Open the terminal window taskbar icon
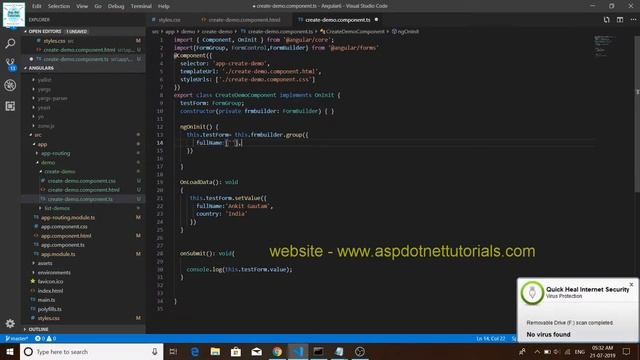This screenshot has width=640, height=360. (318, 351)
